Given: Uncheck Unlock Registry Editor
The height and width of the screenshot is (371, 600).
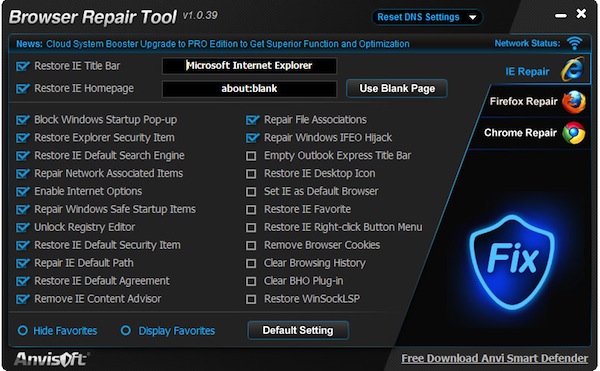Looking at the screenshot, I should pyautogui.click(x=23, y=228).
